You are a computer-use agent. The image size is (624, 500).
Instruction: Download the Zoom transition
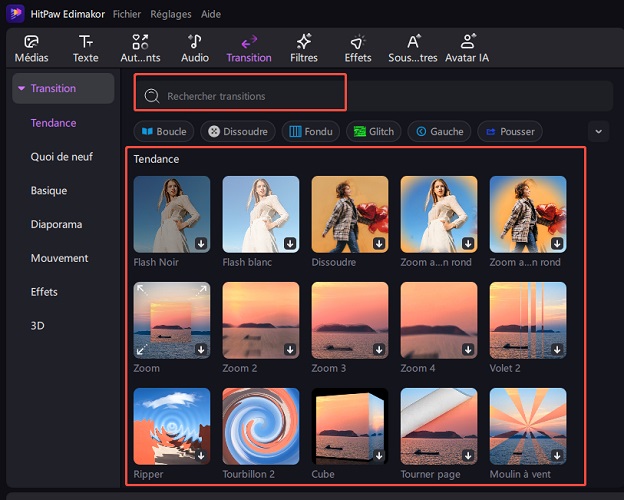click(201, 349)
